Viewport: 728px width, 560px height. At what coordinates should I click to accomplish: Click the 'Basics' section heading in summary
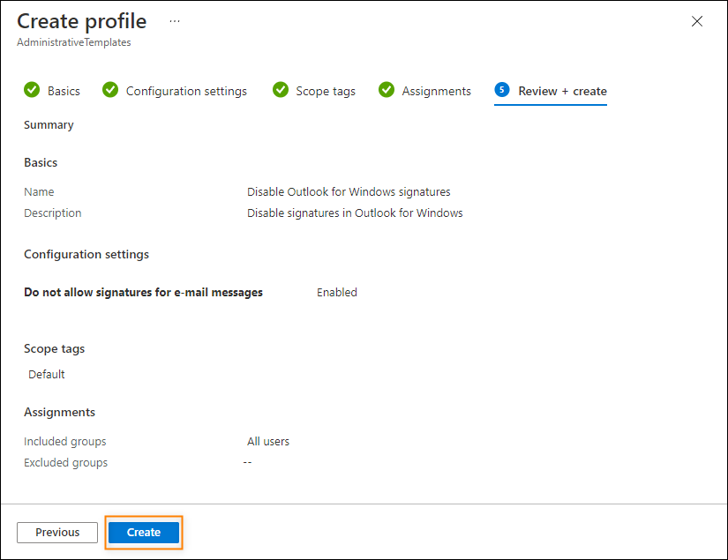tap(41, 163)
